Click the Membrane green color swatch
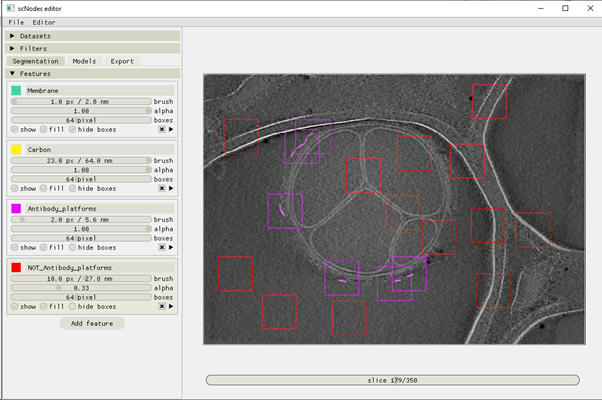Image resolution: width=602 pixels, height=400 pixels. tap(16, 91)
